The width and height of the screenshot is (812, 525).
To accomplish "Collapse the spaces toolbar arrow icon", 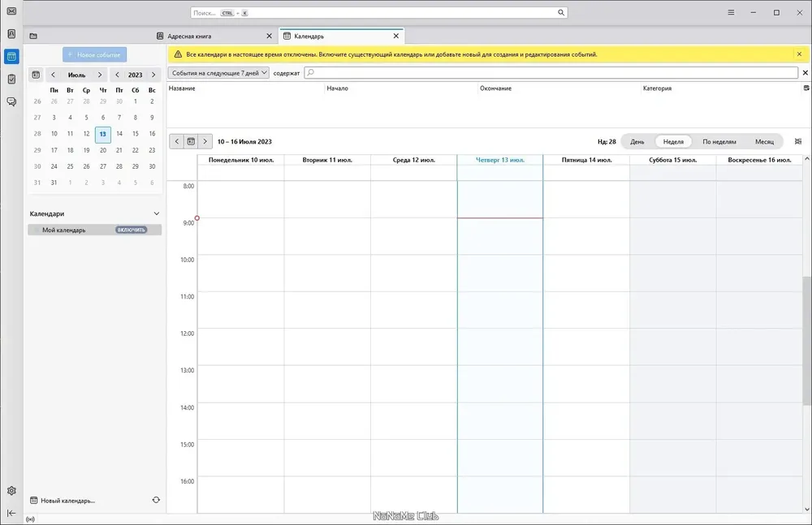I will [x=11, y=513].
